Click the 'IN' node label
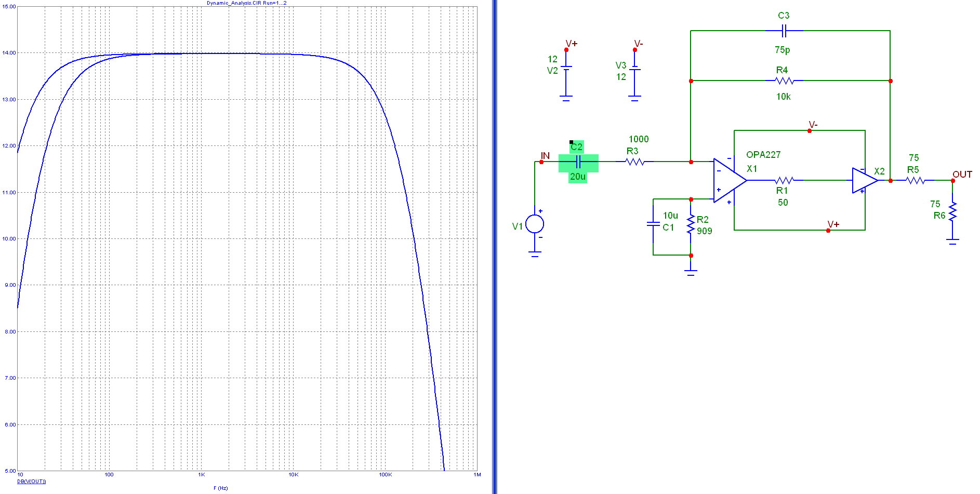Viewport: 980px width, 494px height. point(545,156)
